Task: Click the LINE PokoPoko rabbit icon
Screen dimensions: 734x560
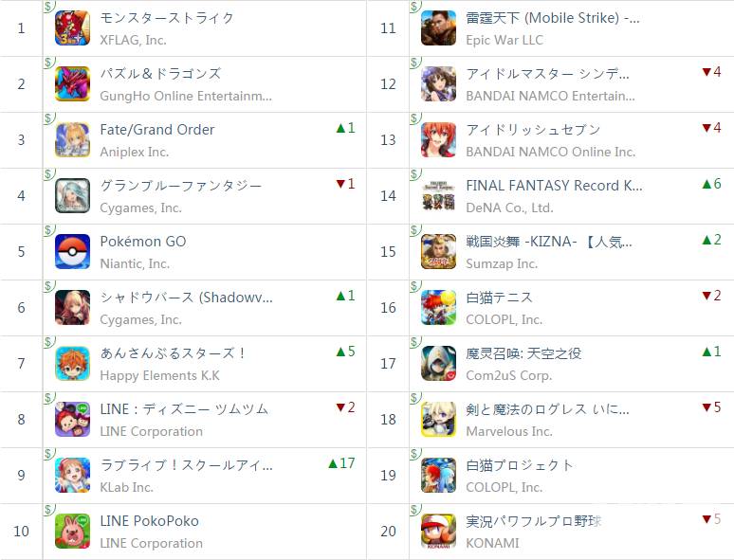Action: coord(73,532)
